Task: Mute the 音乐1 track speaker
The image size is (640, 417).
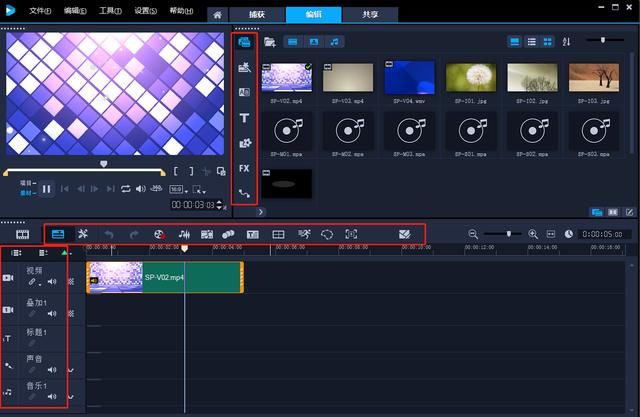Action: [x=52, y=397]
